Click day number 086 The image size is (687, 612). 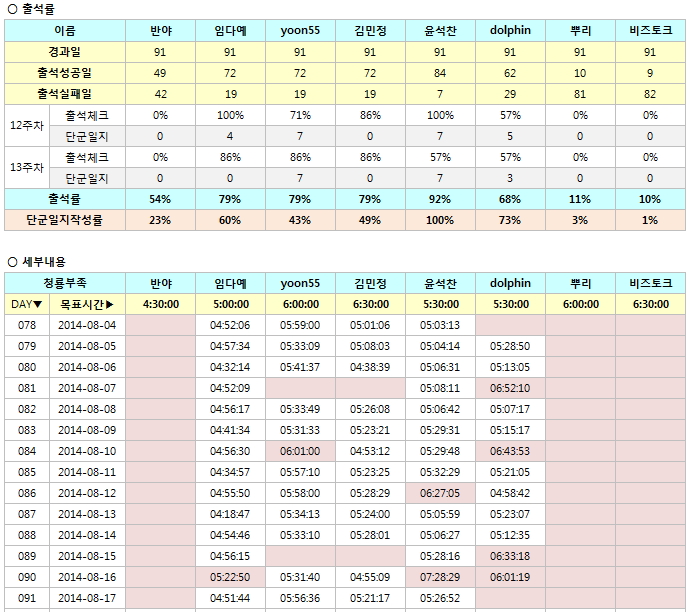pyautogui.click(x=27, y=493)
